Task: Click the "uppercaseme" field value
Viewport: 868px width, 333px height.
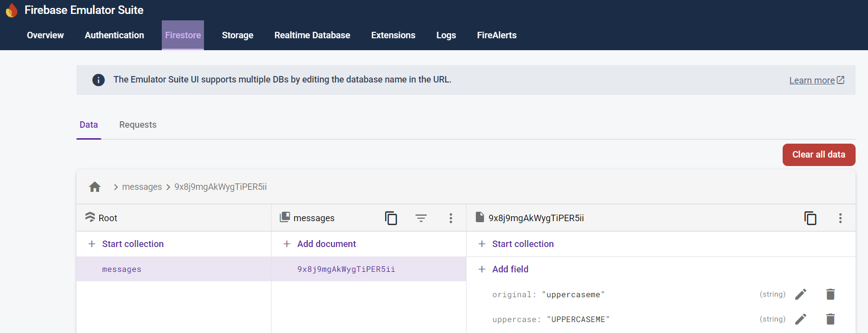Action: tap(573, 294)
